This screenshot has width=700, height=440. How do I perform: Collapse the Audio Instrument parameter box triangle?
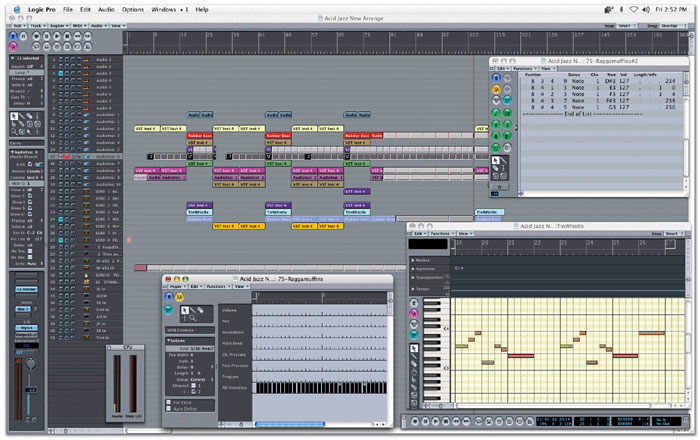12,152
